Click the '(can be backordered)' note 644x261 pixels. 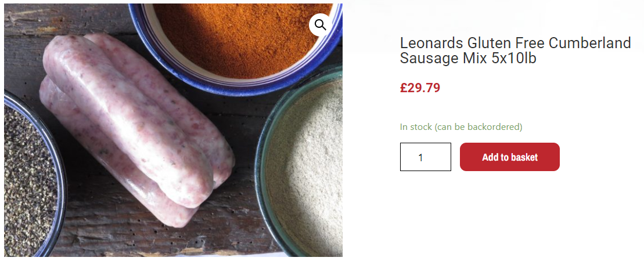click(478, 127)
